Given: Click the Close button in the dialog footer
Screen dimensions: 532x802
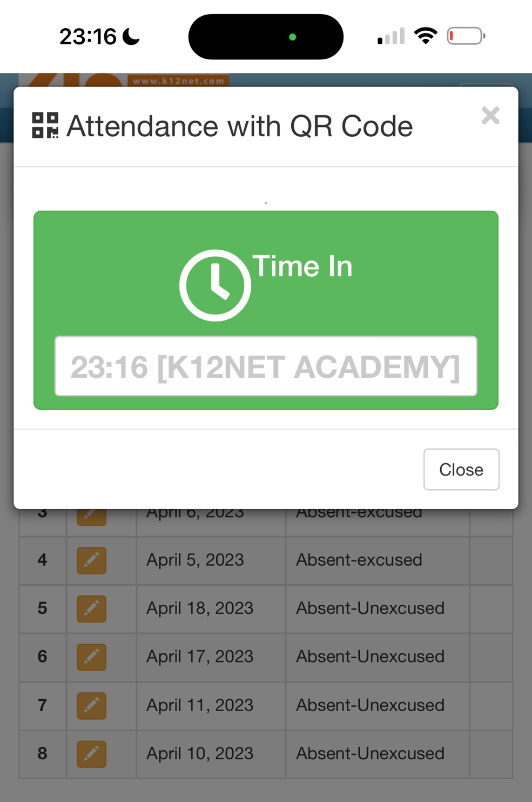Looking at the screenshot, I should point(461,469).
